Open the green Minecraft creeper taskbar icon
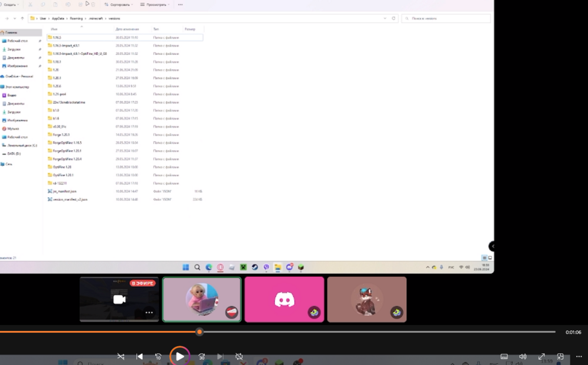This screenshot has width=588, height=365. tap(243, 267)
